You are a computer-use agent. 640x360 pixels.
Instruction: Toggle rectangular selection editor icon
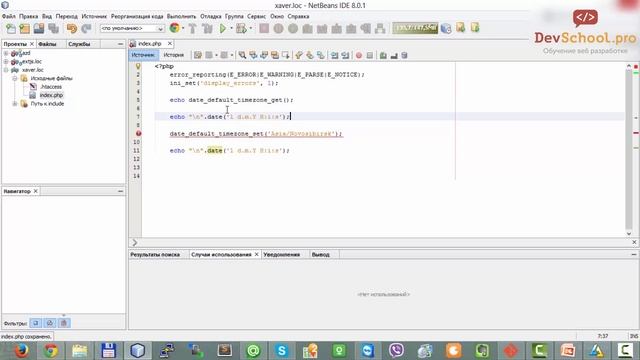(286, 55)
